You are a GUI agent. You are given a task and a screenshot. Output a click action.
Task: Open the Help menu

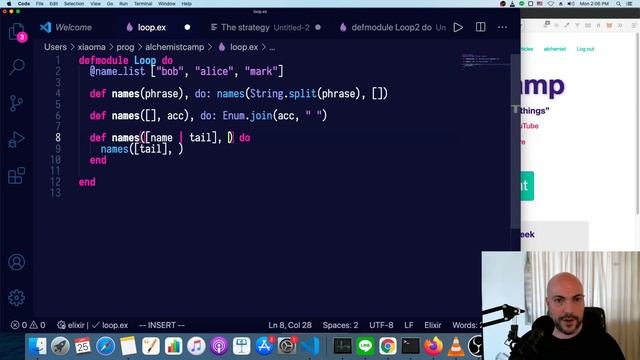187,4
